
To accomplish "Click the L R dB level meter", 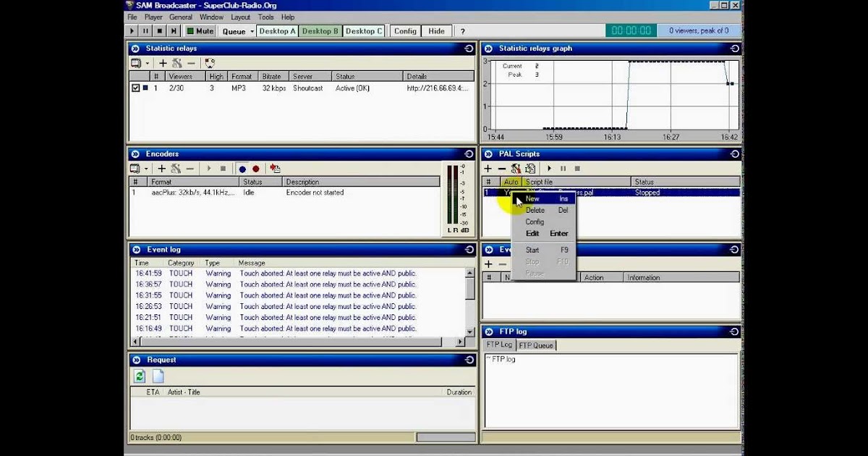I will coord(458,198).
